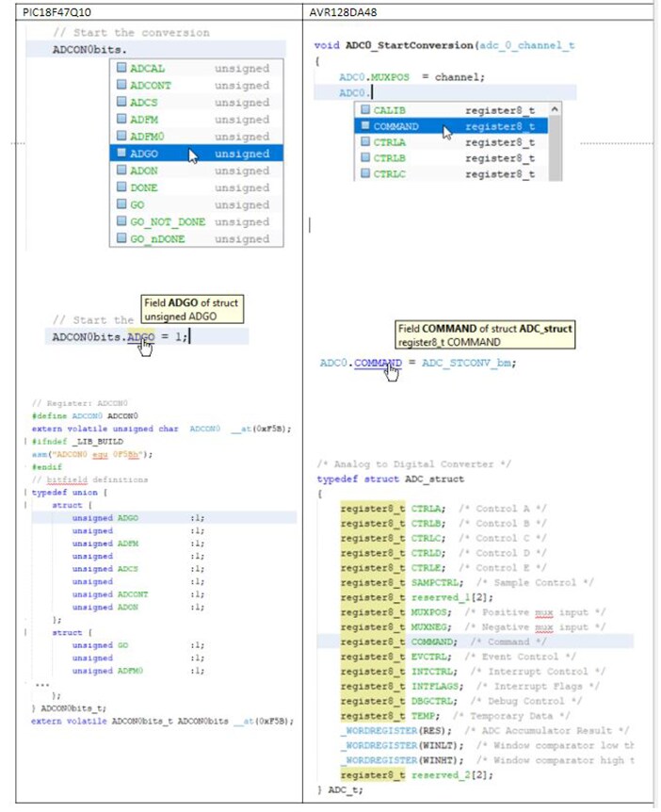Click the field icon beside GO_NOT_DONE

[121, 221]
